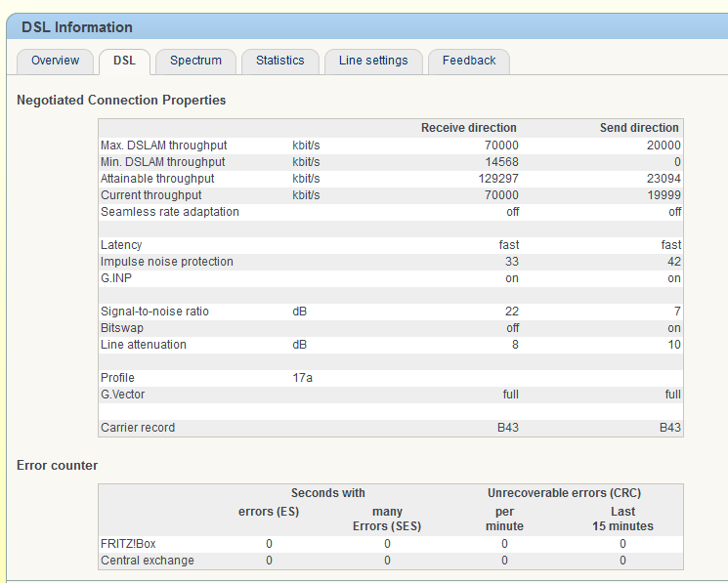The width and height of the screenshot is (728, 583).
Task: Switch to the Overview tab
Action: (x=55, y=61)
